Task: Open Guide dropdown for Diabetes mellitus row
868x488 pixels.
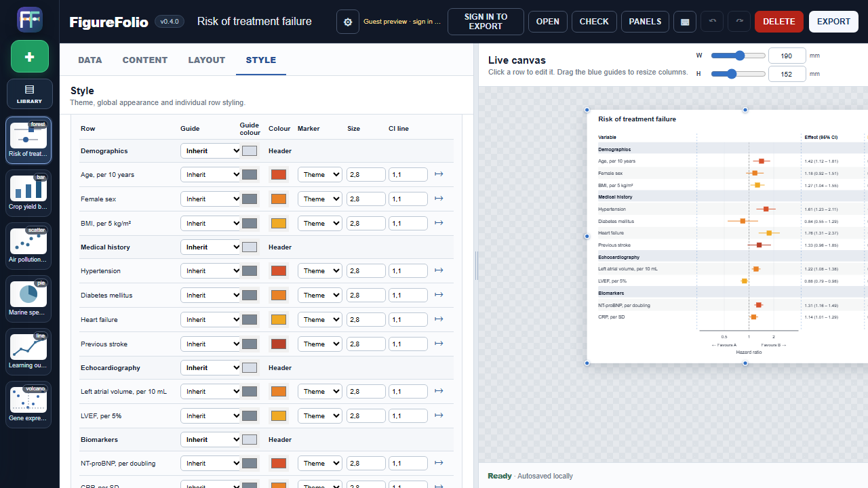Action: pos(210,296)
